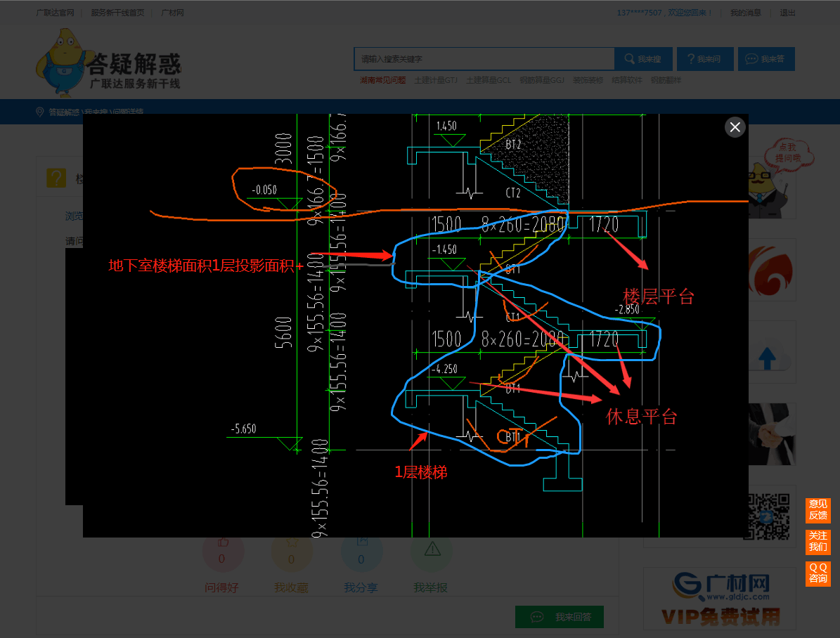Click the QQ咨询 consult button

pos(818,574)
